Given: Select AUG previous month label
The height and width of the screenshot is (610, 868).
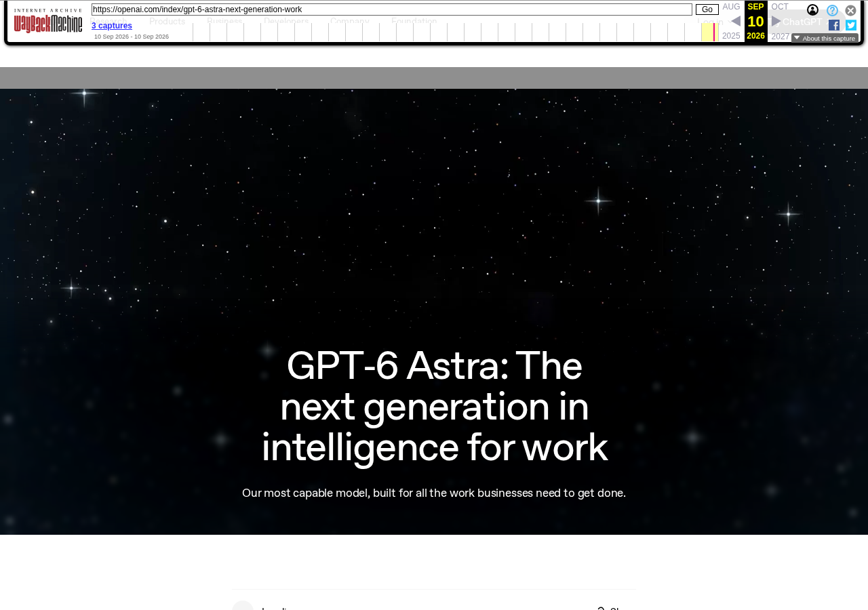Looking at the screenshot, I should click(x=731, y=7).
